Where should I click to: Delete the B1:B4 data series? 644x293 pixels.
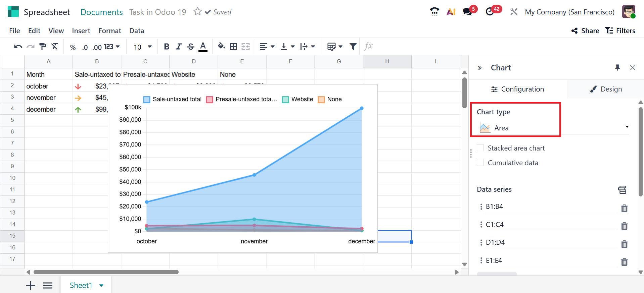click(624, 208)
